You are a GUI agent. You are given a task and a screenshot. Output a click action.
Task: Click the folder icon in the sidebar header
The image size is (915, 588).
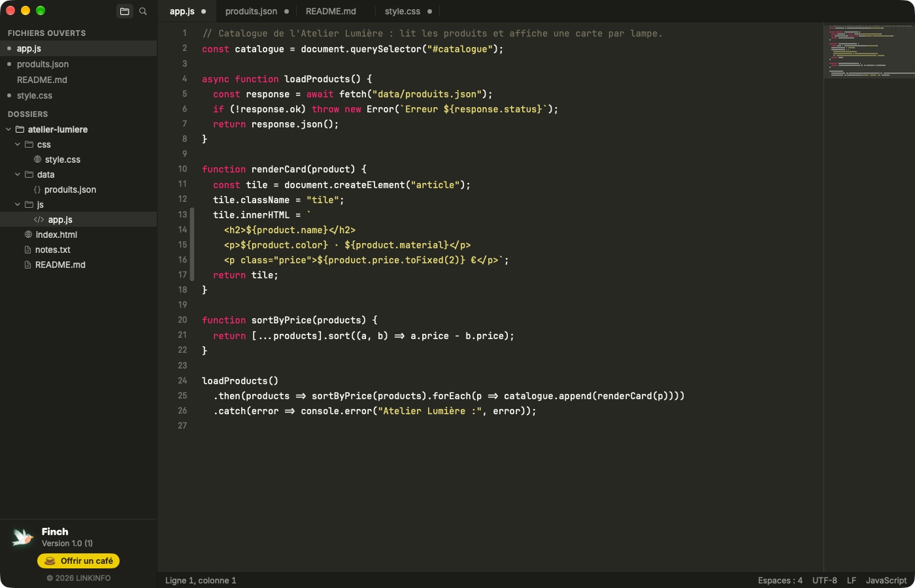coord(124,11)
